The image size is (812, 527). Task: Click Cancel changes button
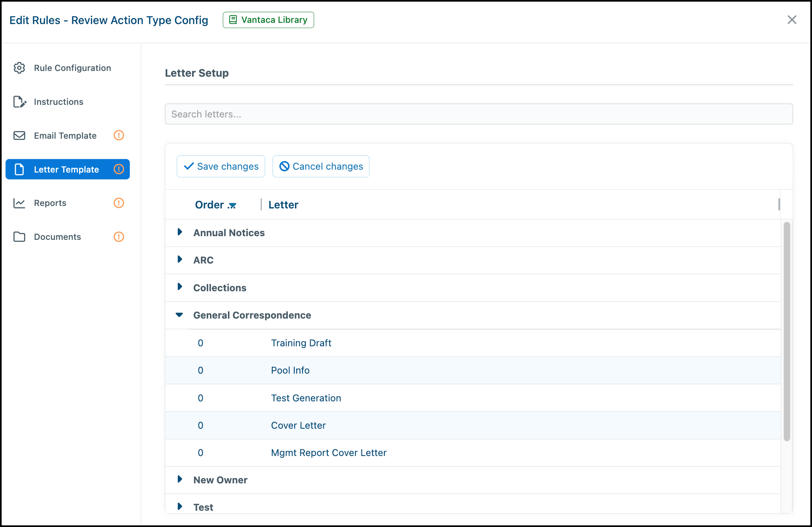point(321,166)
